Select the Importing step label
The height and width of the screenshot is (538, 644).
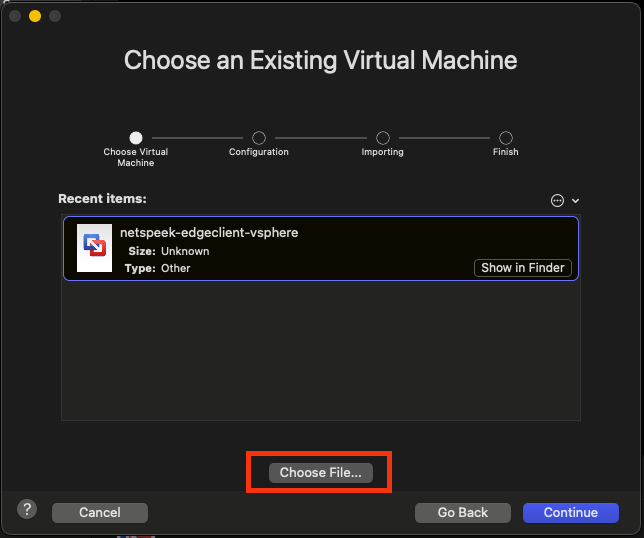[383, 152]
